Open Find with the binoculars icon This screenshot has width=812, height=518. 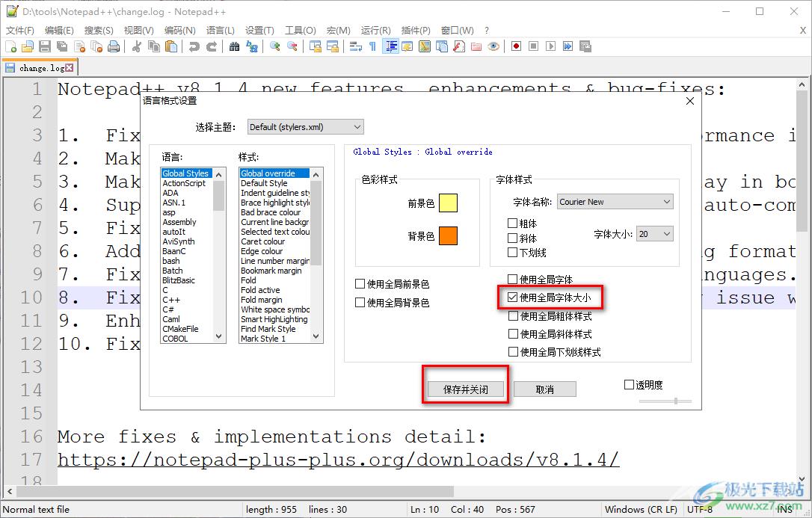235,46
